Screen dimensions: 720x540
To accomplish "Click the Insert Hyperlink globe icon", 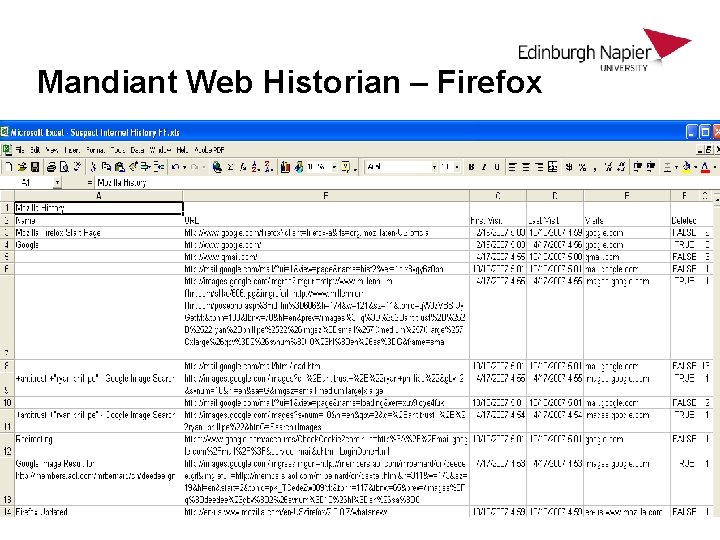I will point(217,167).
